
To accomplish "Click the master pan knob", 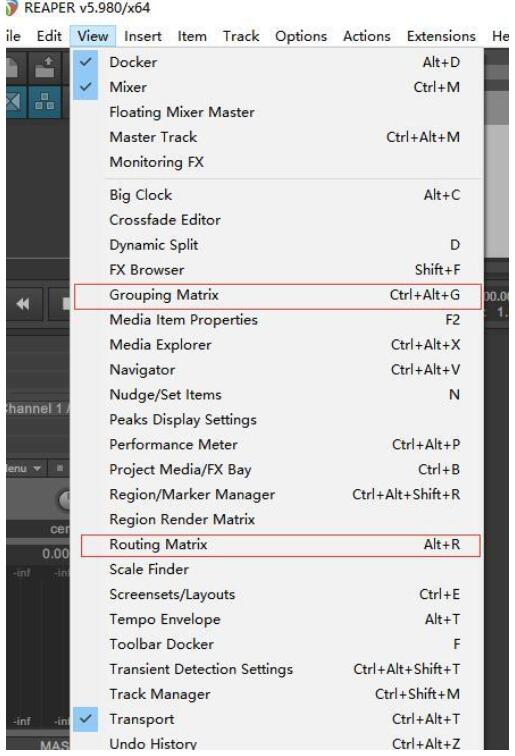I will click(64, 500).
